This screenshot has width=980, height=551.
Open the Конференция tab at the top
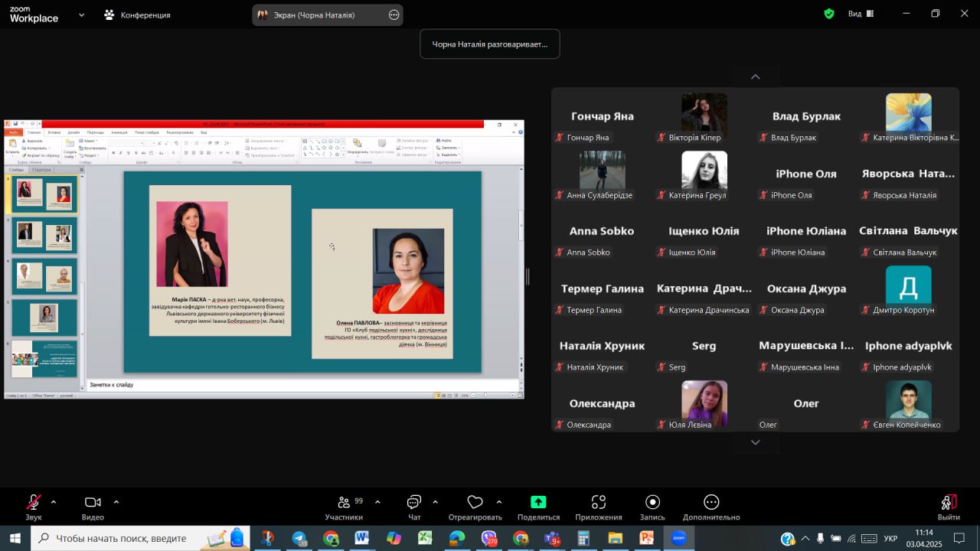coord(138,15)
